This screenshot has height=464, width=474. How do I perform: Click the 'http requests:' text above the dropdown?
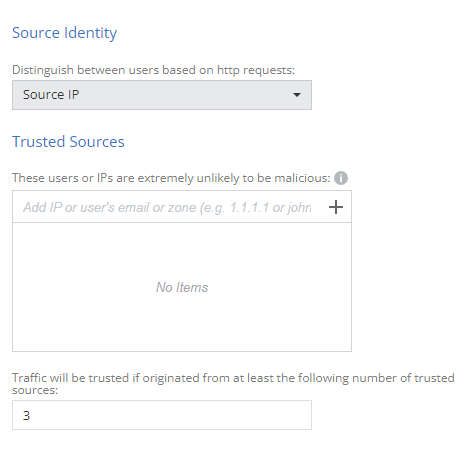pos(256,70)
